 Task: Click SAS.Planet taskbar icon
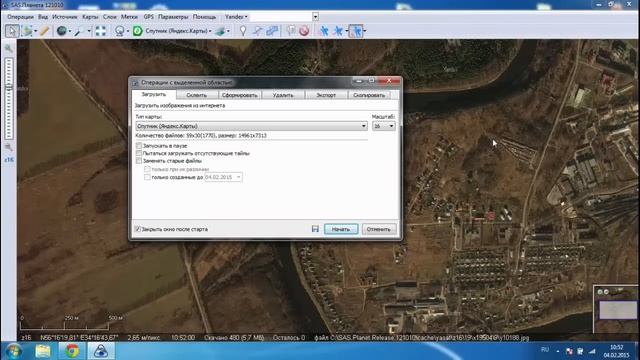tap(101, 351)
